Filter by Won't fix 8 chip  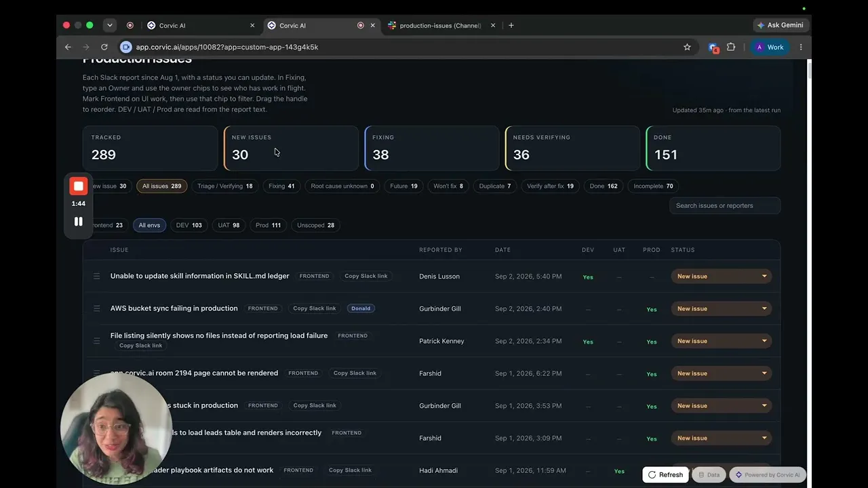pyautogui.click(x=448, y=186)
